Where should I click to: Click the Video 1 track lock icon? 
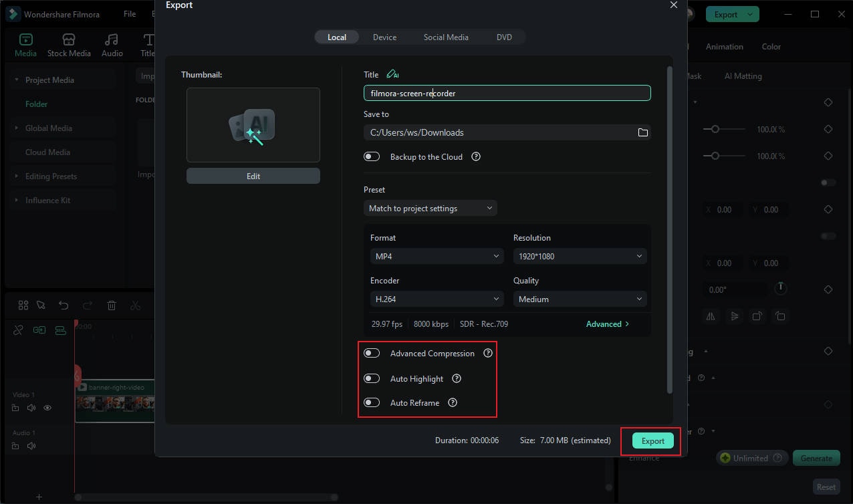pyautogui.click(x=16, y=408)
